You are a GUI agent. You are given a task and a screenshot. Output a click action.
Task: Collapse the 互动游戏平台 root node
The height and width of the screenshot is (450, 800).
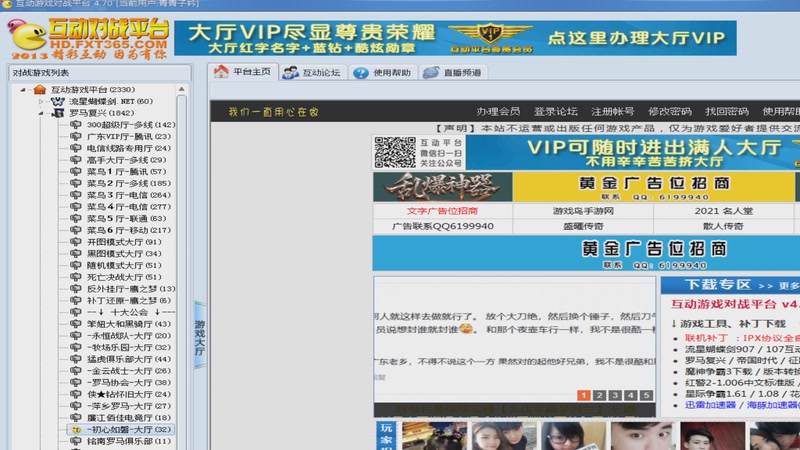click(x=22, y=90)
